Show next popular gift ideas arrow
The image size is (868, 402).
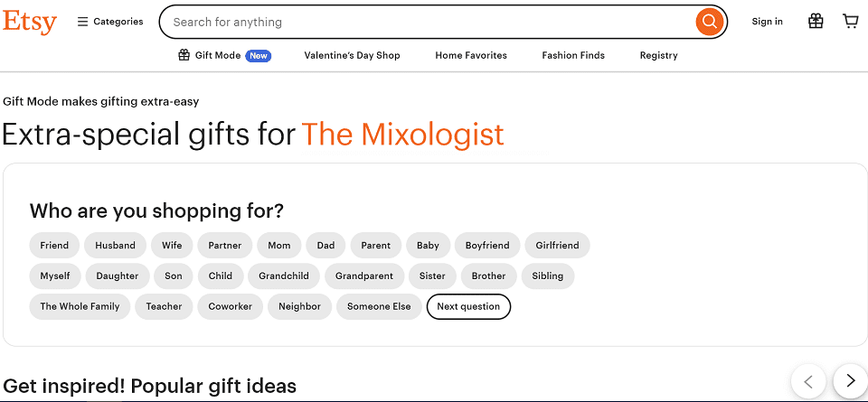point(851,381)
